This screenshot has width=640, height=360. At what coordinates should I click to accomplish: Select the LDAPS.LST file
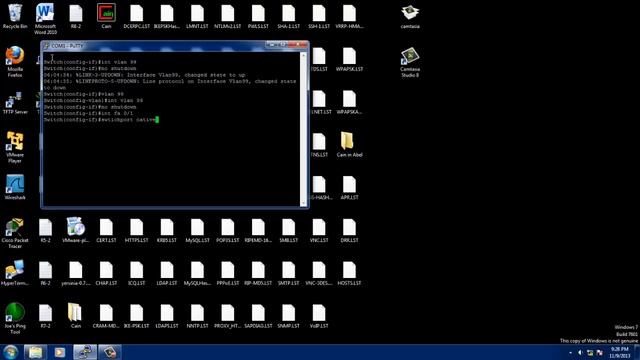(167, 316)
